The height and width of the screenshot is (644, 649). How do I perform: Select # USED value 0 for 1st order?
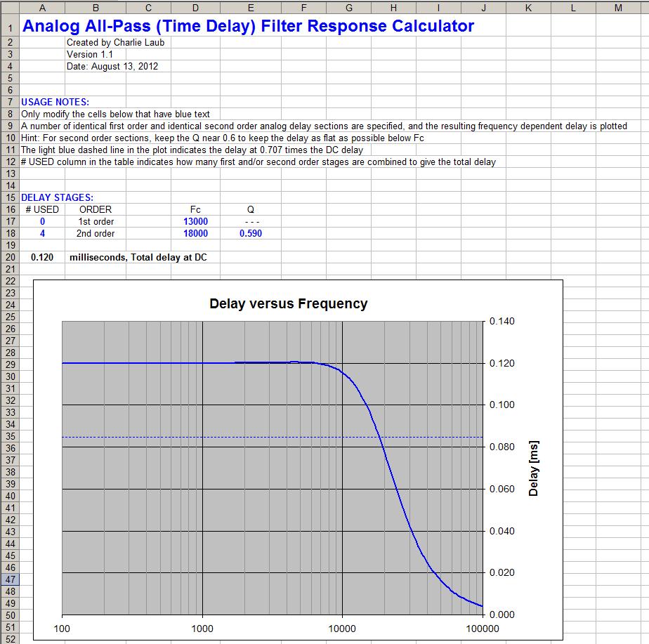pos(42,222)
